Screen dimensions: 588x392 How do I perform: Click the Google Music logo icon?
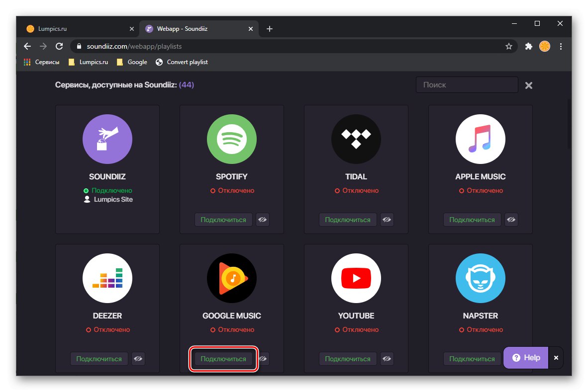tap(232, 278)
